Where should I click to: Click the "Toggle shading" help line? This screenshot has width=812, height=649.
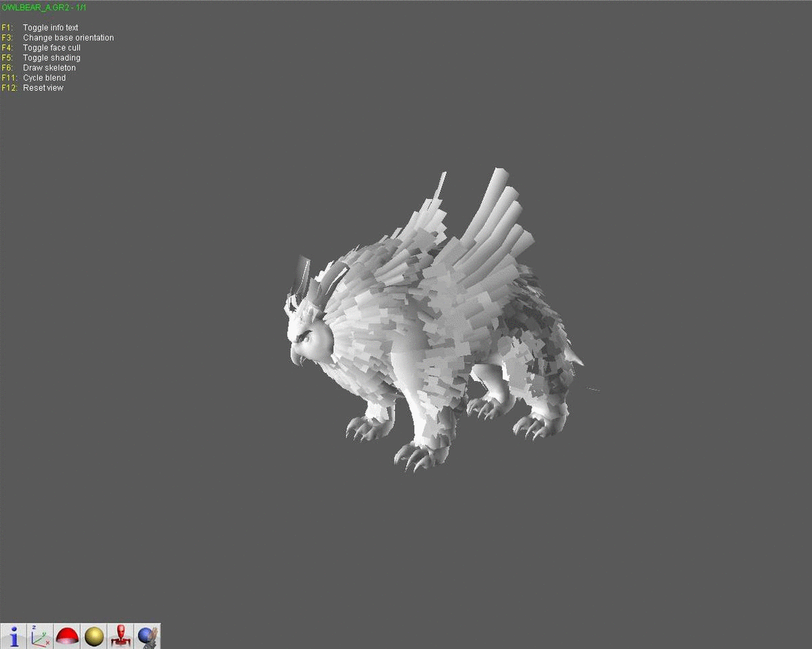click(41, 58)
